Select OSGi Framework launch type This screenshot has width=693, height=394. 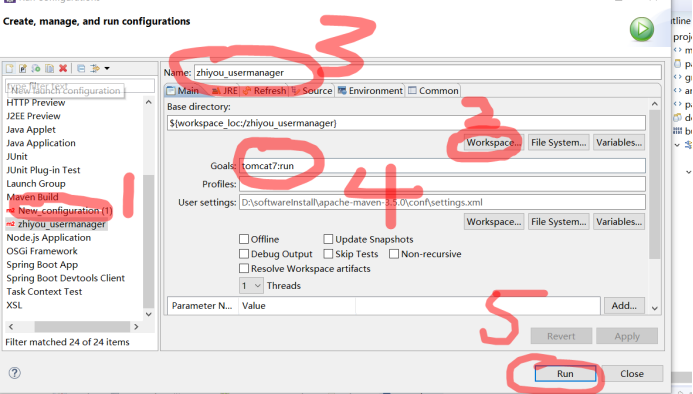(42, 251)
